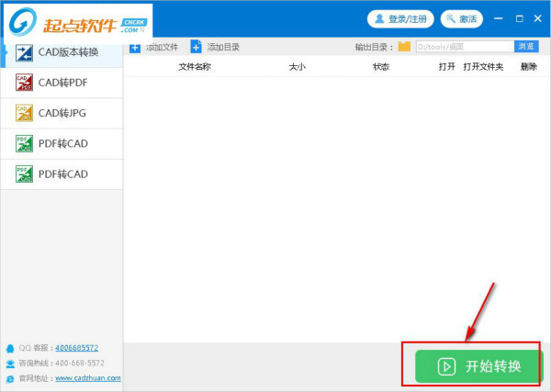
Task: Click the 添加目录 plus-document icon
Action: click(197, 47)
